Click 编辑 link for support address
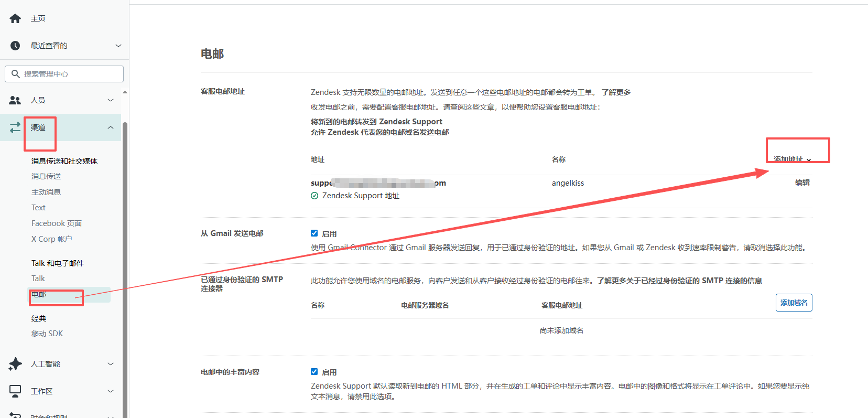This screenshot has width=868, height=418. [x=802, y=183]
